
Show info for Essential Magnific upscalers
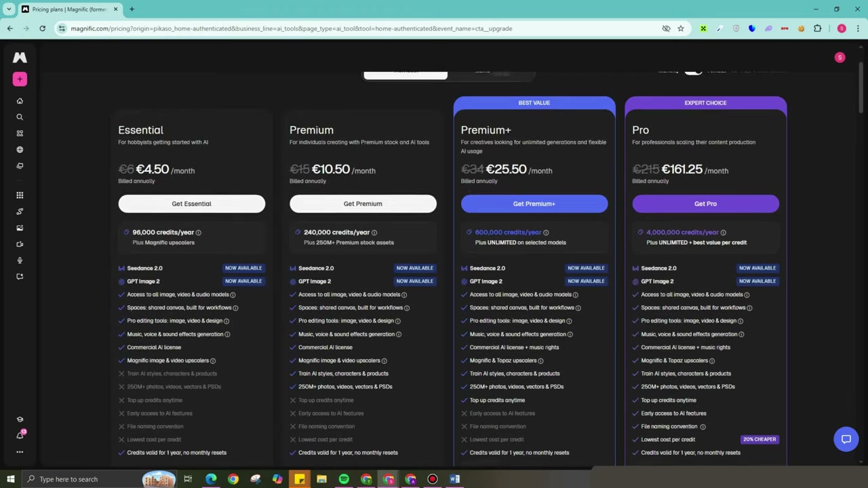[213, 361]
